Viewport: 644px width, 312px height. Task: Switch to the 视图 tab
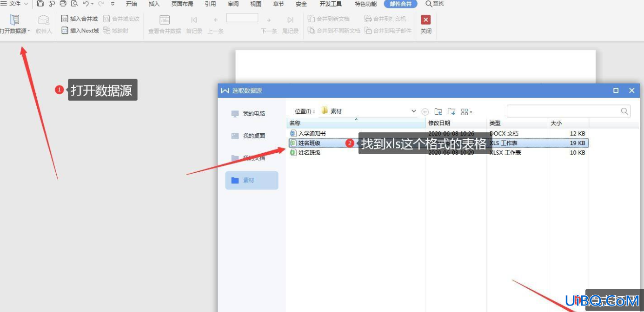tap(256, 4)
